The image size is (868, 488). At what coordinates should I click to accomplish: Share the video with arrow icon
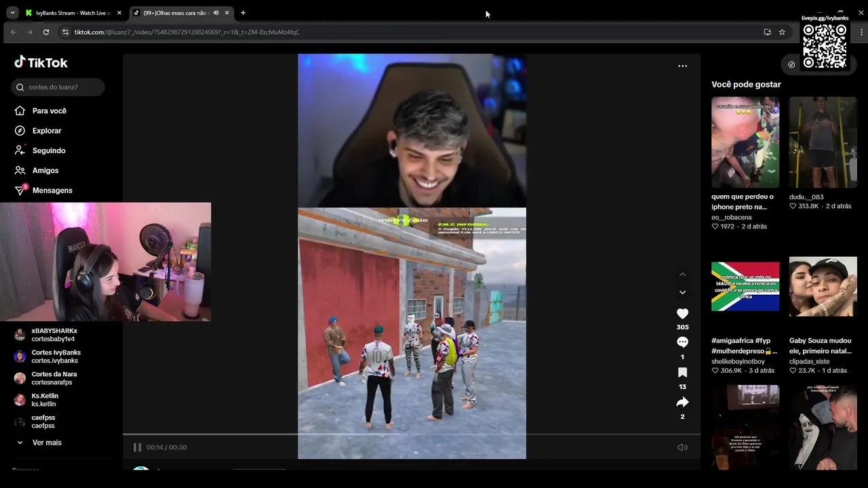[x=682, y=403]
